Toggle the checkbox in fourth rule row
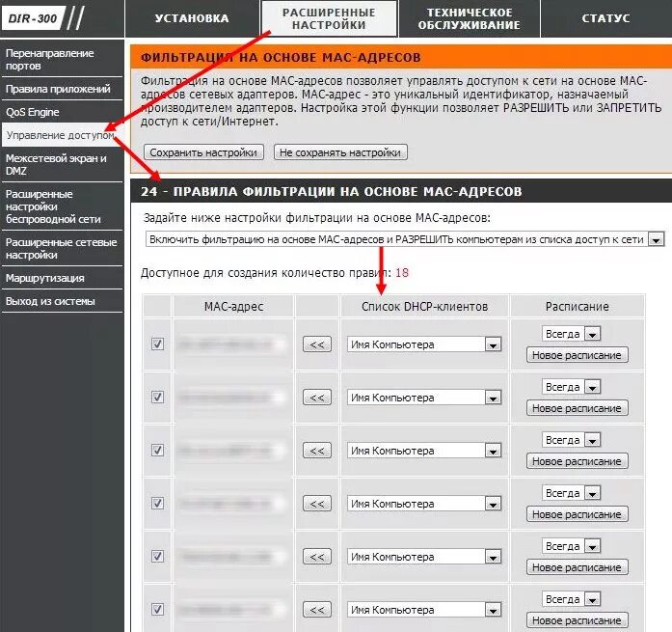The width and height of the screenshot is (672, 632). pos(157,503)
